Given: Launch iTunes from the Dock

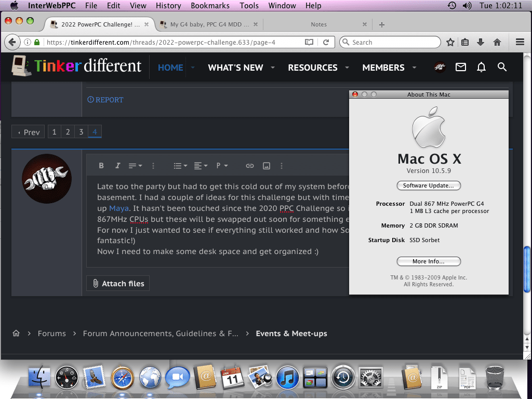Looking at the screenshot, I should coord(287,377).
